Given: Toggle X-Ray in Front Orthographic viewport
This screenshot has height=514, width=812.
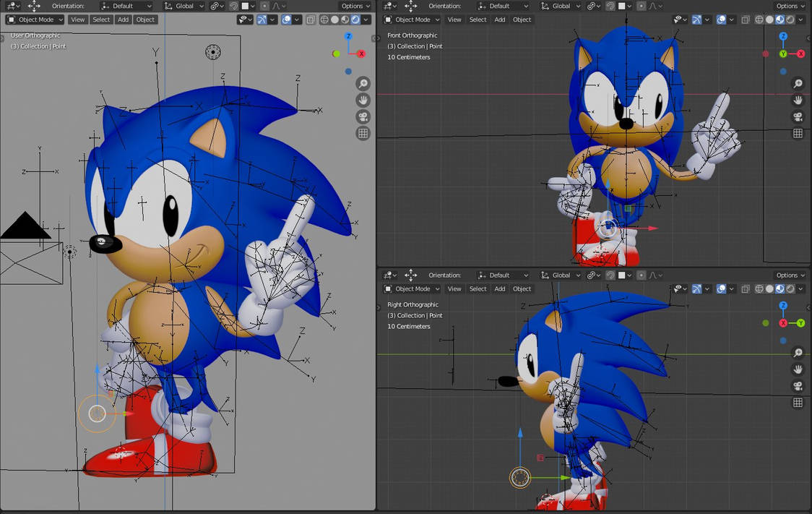Looking at the screenshot, I should (746, 20).
